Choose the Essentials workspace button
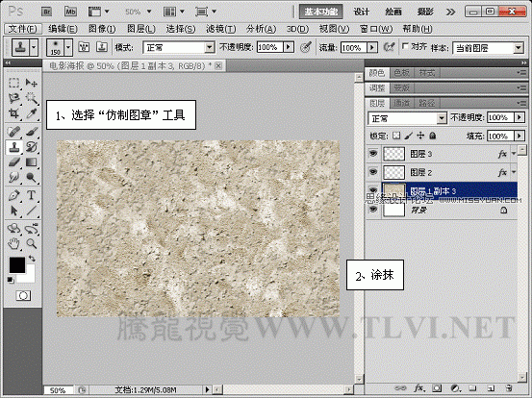 tap(320, 12)
